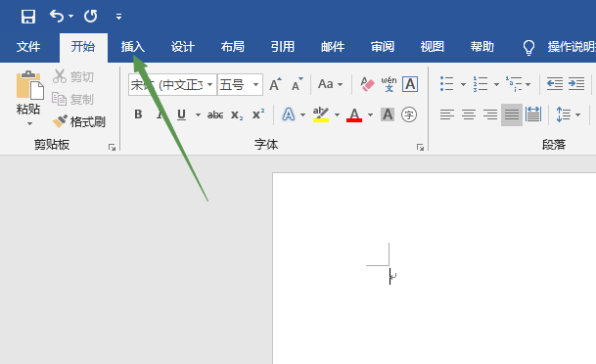Open the font name dropdown

[x=209, y=84]
